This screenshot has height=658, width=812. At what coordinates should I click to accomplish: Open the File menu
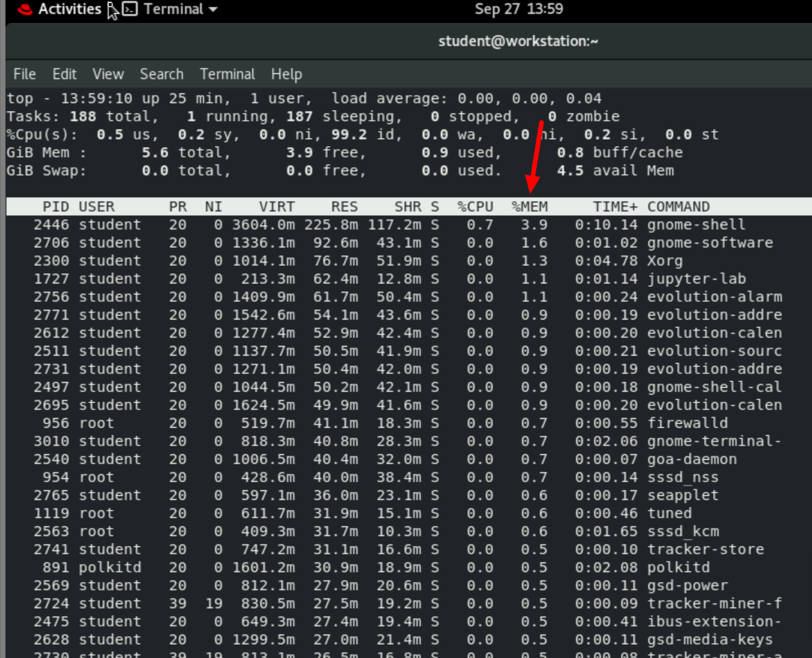[x=25, y=74]
